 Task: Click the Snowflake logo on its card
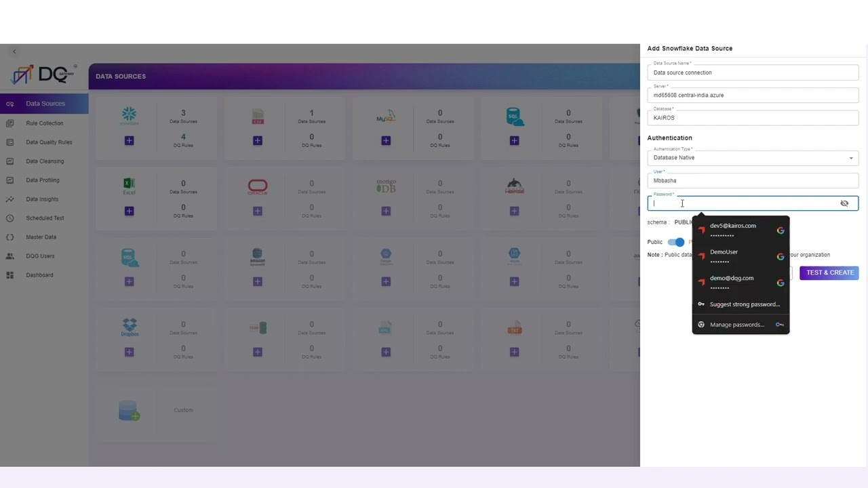click(x=129, y=116)
